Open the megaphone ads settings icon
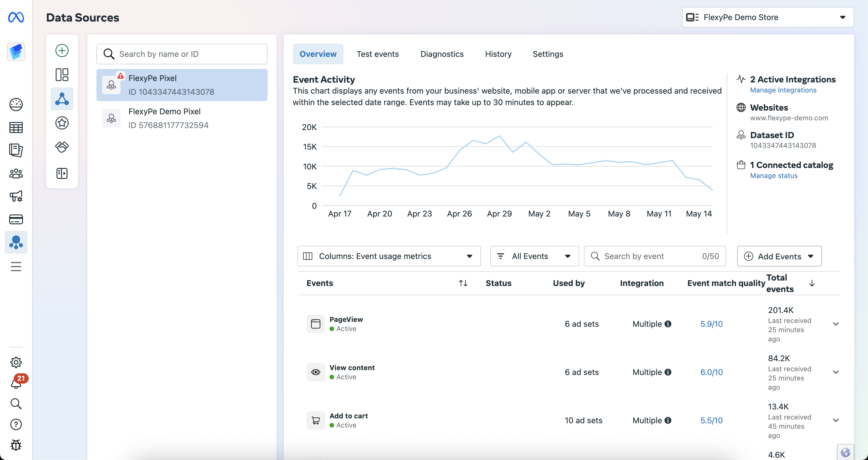868x460 pixels. (16, 196)
